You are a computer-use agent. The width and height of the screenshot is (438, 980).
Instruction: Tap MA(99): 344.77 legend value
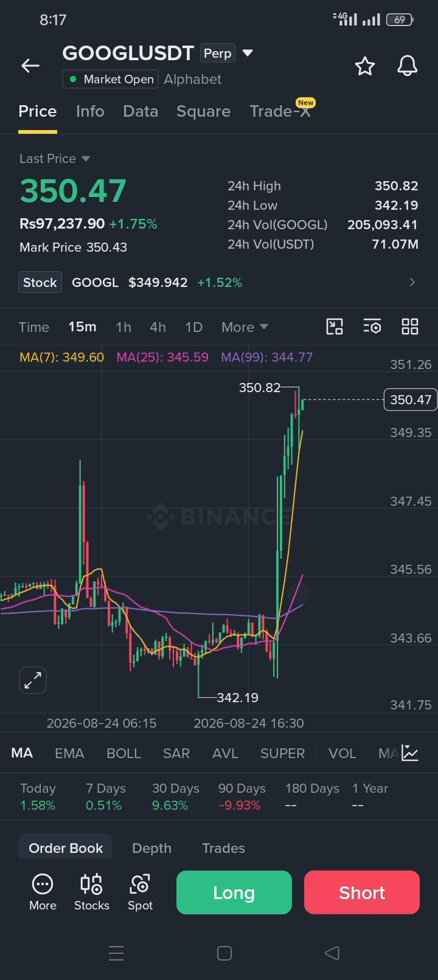(266, 357)
